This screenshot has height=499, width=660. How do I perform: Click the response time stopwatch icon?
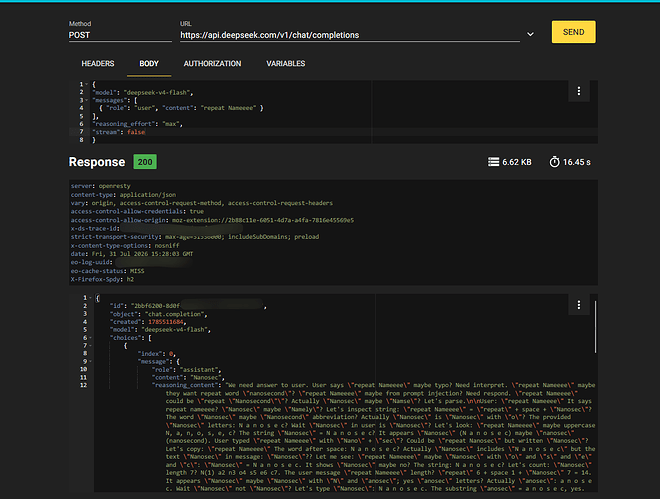[x=554, y=162]
